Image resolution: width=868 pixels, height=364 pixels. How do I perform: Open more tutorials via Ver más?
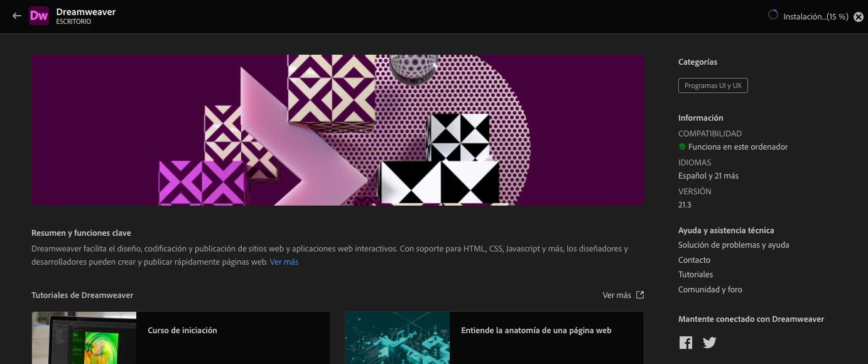617,295
